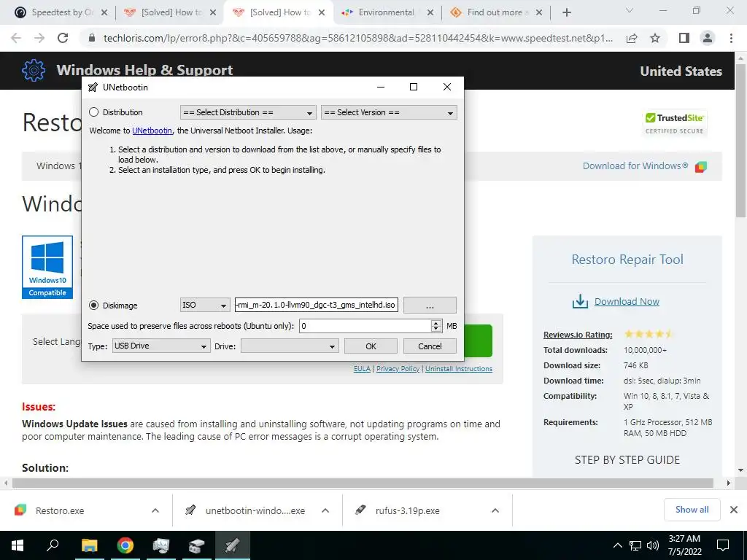Click the Chrome tab search chevron
The width and height of the screenshot is (747, 560).
[x=630, y=10]
